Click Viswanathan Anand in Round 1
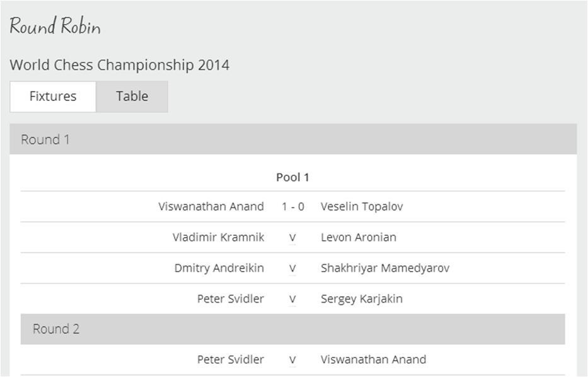Viewport: 588px width, 377px height. point(211,206)
